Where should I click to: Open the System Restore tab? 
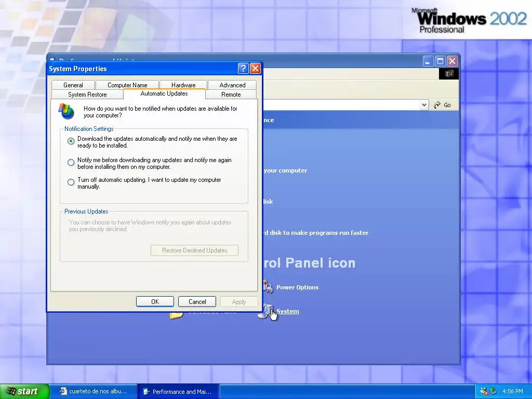(87, 95)
